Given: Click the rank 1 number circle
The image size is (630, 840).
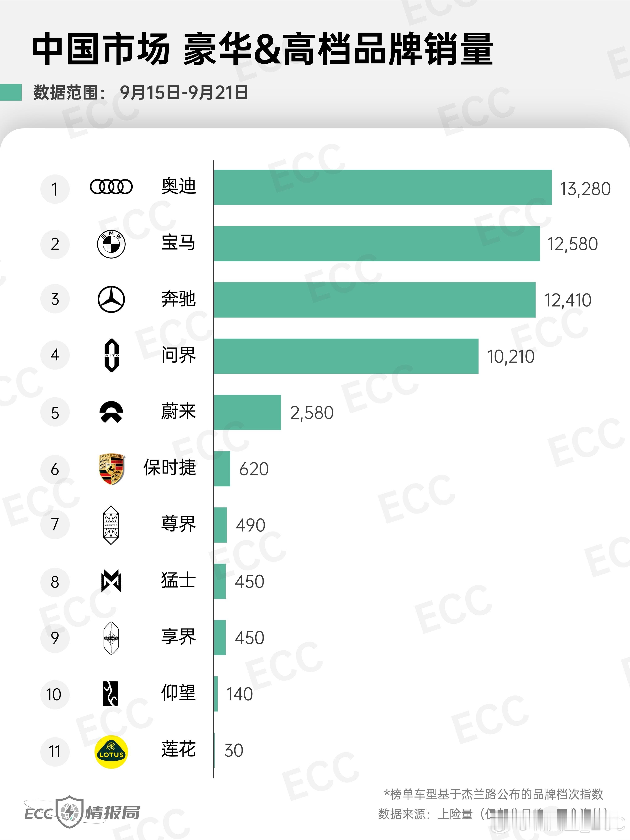Looking at the screenshot, I should click(x=55, y=189).
